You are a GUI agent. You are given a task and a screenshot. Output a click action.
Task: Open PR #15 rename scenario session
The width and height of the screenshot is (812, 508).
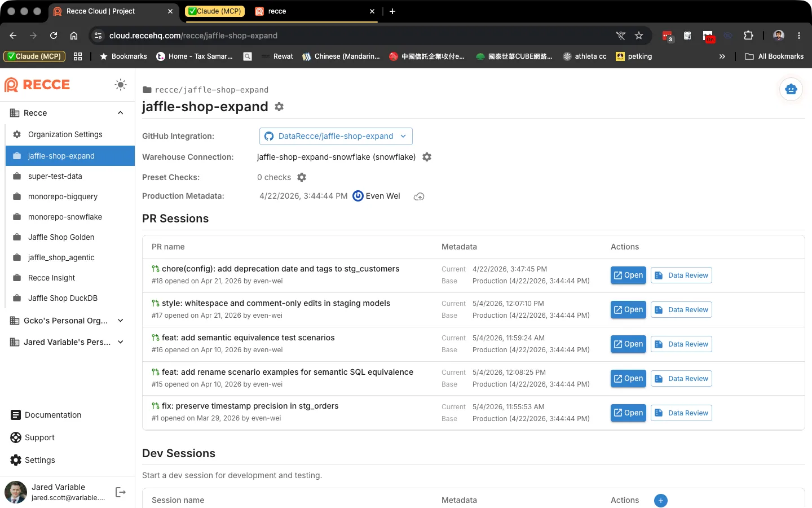click(x=628, y=379)
